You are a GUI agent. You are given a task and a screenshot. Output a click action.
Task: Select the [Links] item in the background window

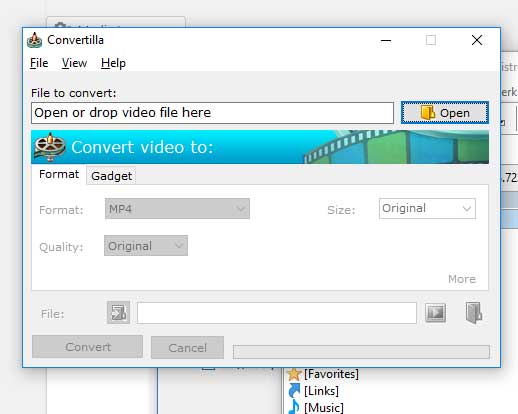click(x=321, y=391)
